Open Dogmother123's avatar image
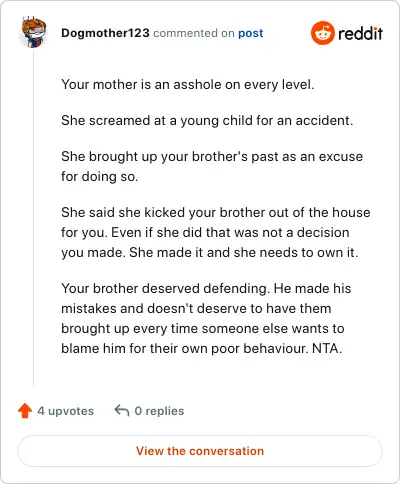This screenshot has width=400, height=484. [33, 32]
